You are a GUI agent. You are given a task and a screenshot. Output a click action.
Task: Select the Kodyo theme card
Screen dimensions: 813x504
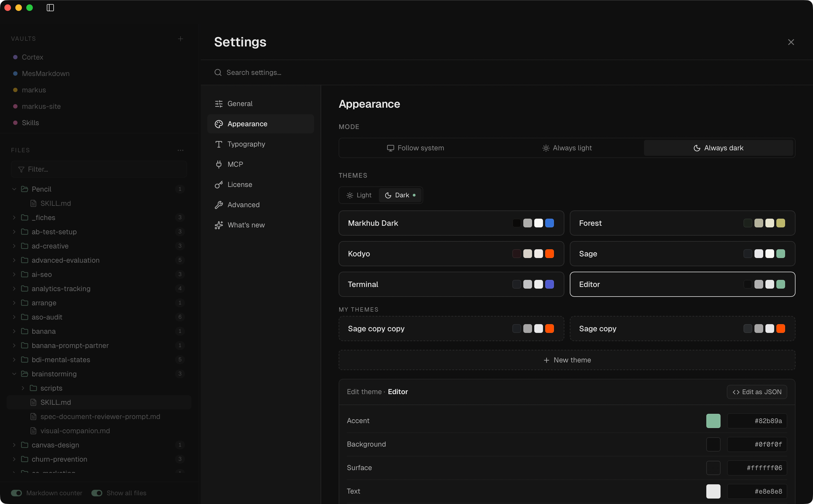click(451, 254)
